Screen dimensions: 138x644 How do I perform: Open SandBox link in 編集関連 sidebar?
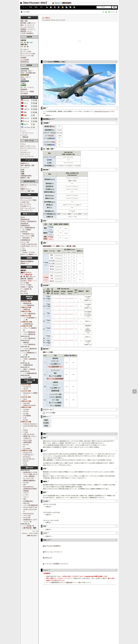click(x=24, y=281)
